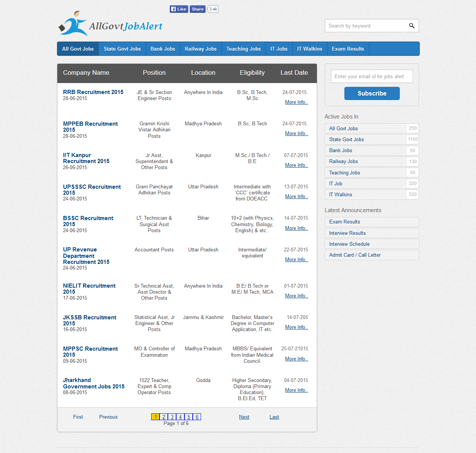This screenshot has width=476, height=453.
Task: Open BSSC Recruitment 2015 job title
Action: [88, 221]
